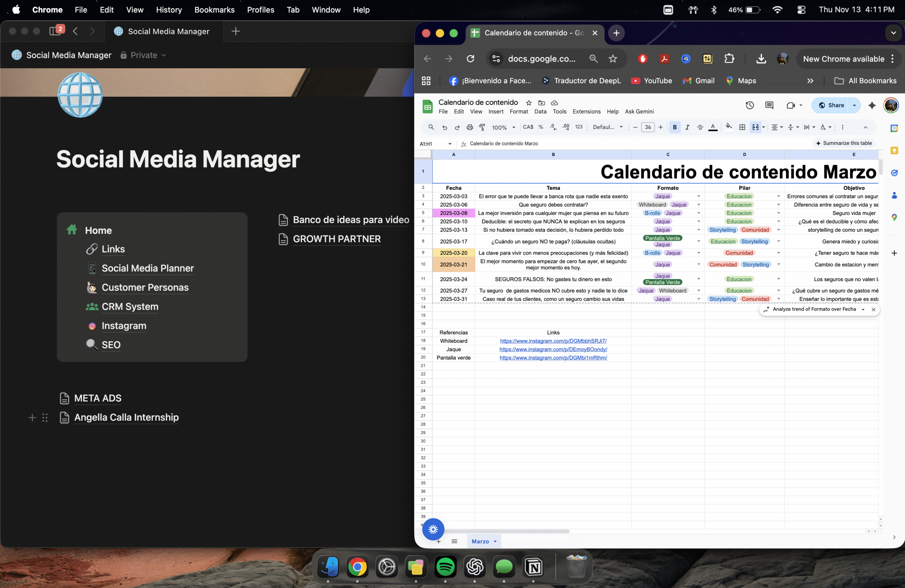Open the font family dropdown
Viewport: 905px width, 588px height.
coord(608,127)
